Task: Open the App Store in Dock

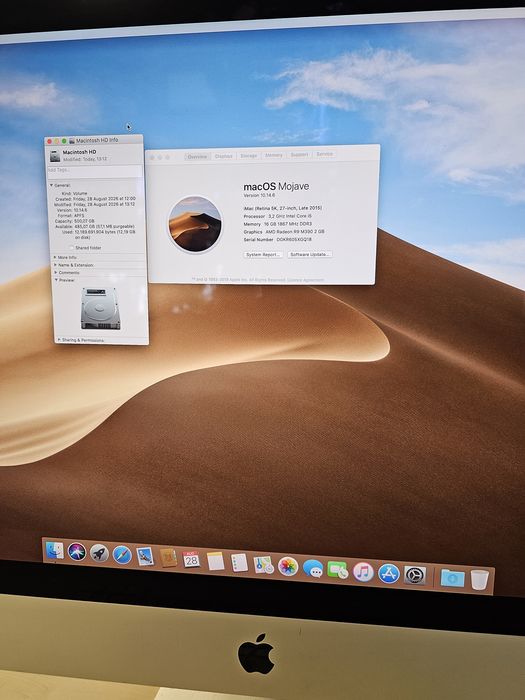Action: click(389, 574)
